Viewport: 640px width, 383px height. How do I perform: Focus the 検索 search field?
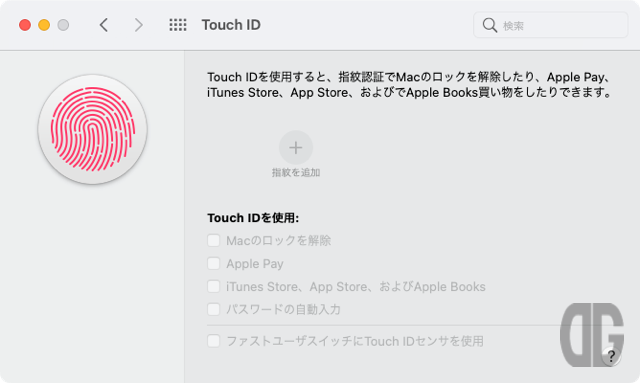coord(550,25)
